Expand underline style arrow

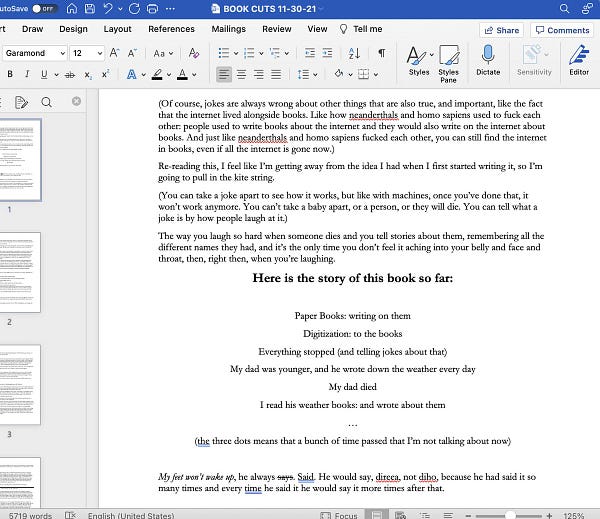[x=56, y=75]
